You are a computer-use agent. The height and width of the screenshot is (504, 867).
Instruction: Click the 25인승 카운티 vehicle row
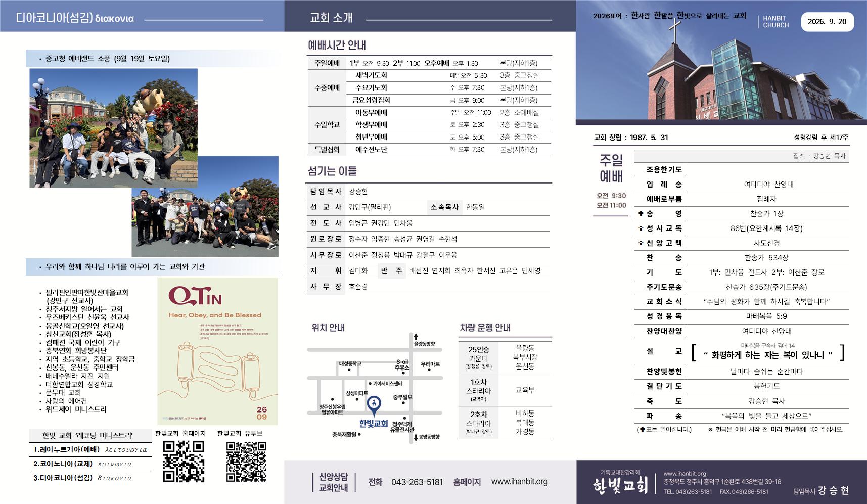(x=505, y=357)
